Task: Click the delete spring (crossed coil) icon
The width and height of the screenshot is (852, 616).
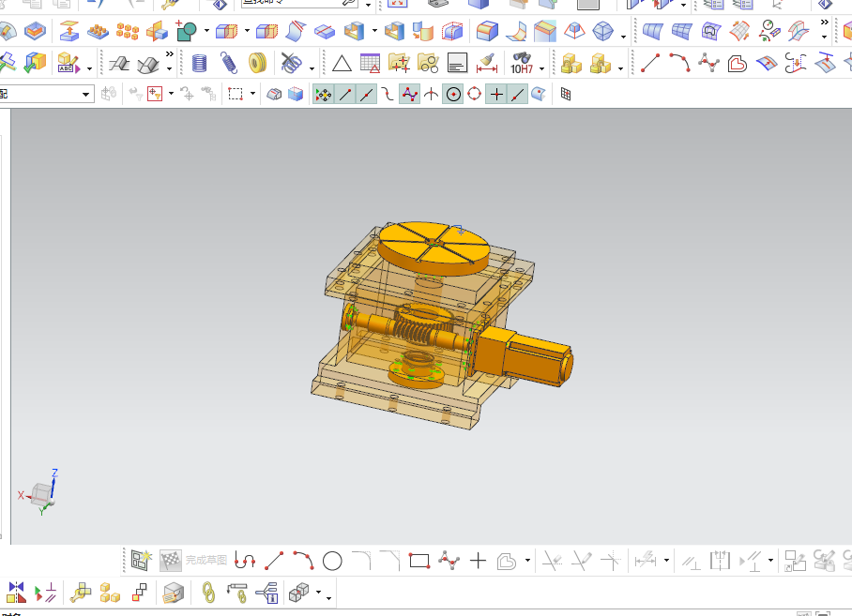Action: (x=292, y=64)
